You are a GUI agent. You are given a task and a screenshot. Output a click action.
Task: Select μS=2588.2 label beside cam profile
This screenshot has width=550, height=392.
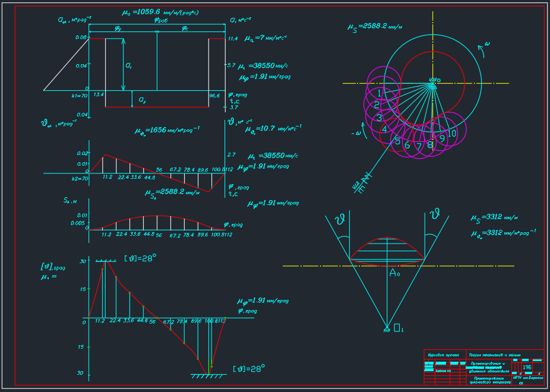(375, 27)
